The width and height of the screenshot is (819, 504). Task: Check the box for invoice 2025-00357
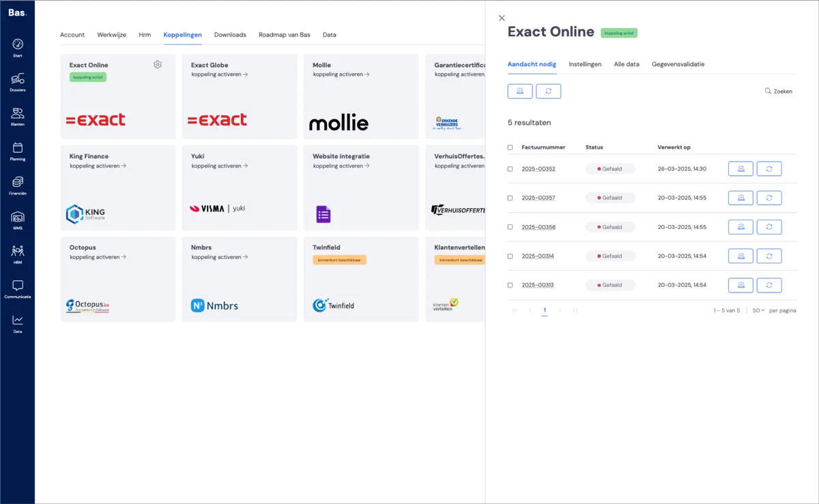point(510,198)
